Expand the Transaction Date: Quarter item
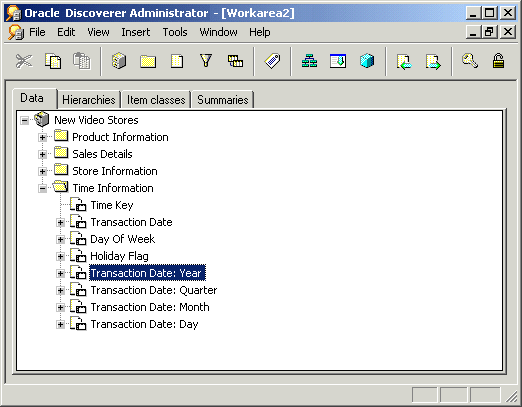 pos(60,290)
